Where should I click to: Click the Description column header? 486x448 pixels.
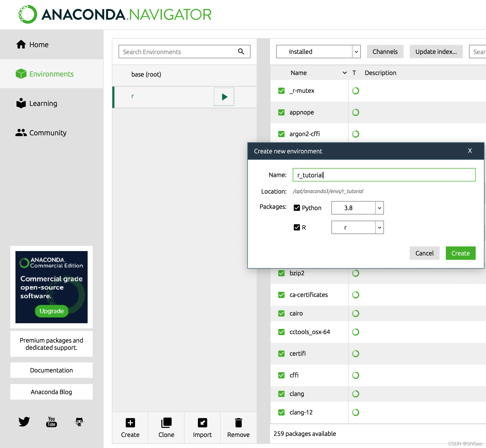(x=380, y=73)
